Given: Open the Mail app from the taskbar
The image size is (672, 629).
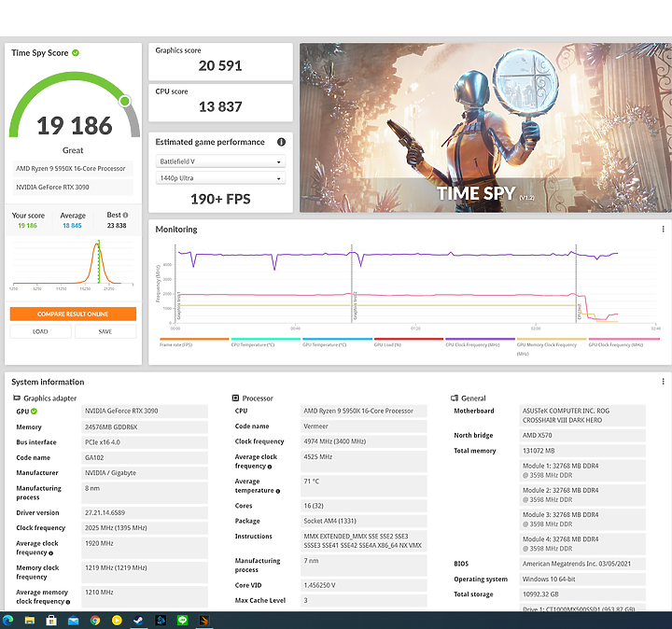Looking at the screenshot, I should (x=74, y=620).
